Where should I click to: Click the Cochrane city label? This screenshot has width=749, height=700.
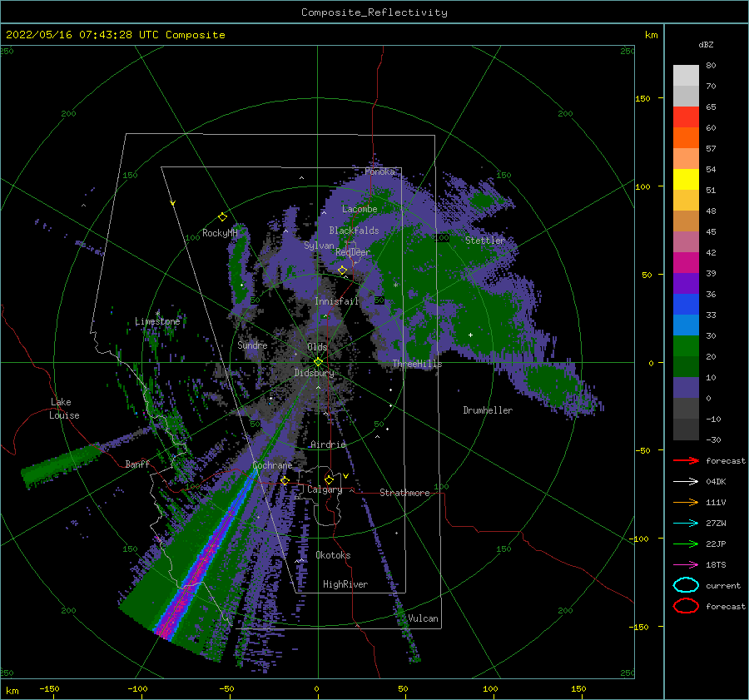coord(272,465)
